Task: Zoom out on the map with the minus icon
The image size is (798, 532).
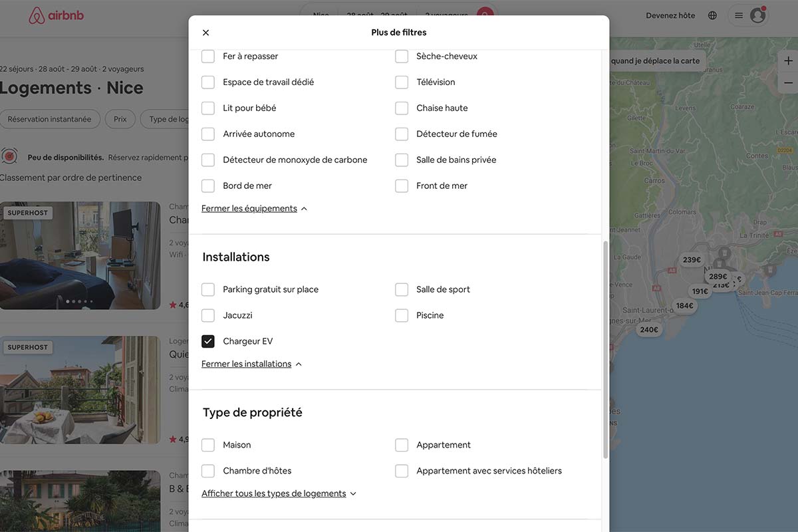Action: (x=788, y=81)
